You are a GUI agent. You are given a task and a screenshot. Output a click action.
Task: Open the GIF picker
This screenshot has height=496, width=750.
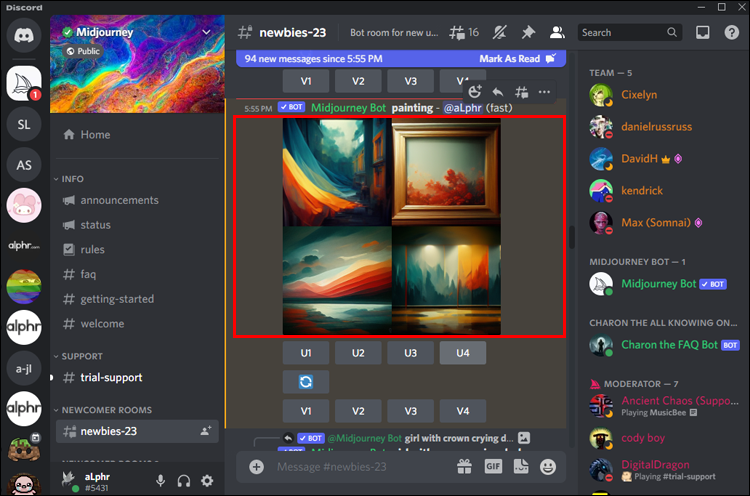(493, 466)
